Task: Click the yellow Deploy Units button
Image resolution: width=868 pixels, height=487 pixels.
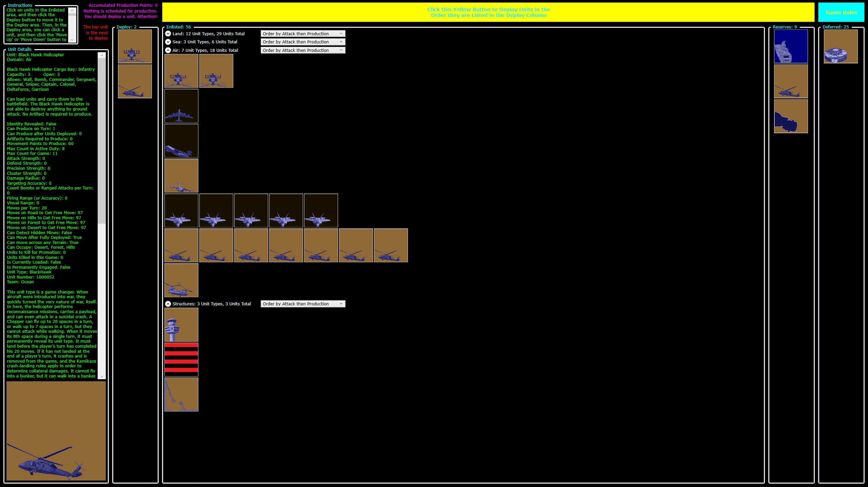Action: click(x=488, y=12)
